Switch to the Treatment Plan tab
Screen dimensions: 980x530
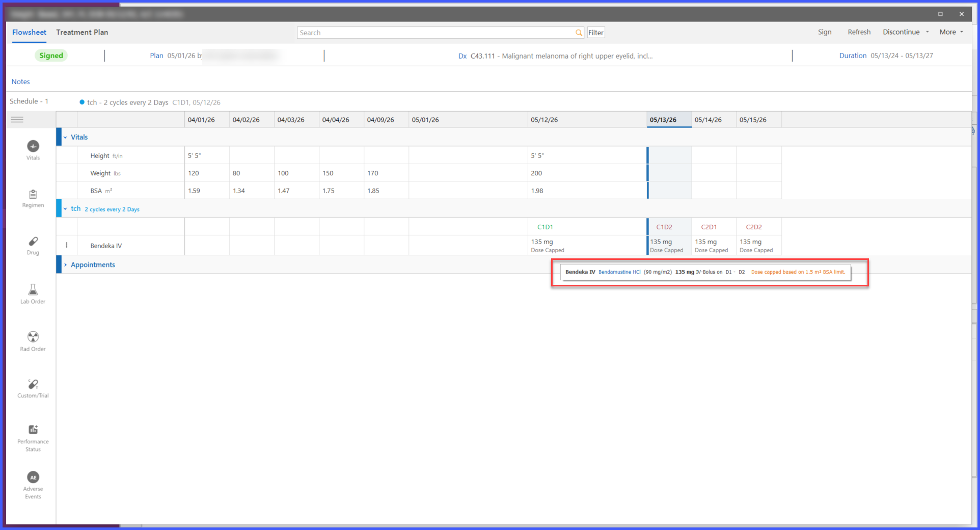pos(82,32)
